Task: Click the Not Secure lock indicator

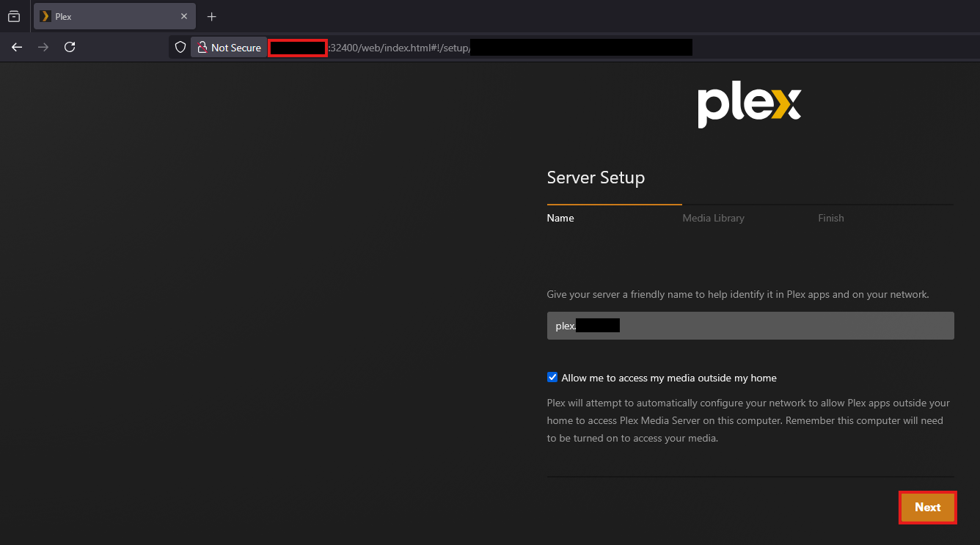Action: coord(229,47)
